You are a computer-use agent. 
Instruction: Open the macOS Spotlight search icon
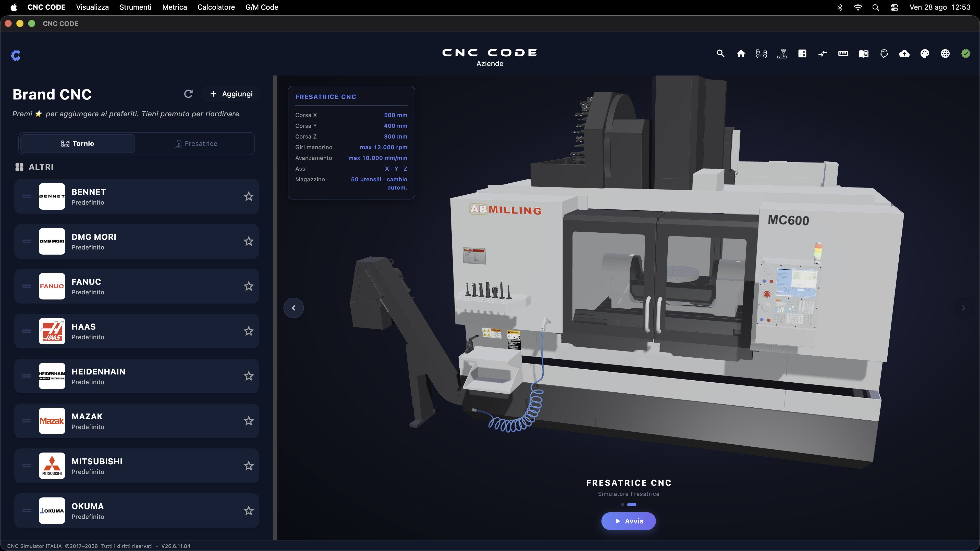click(876, 7)
